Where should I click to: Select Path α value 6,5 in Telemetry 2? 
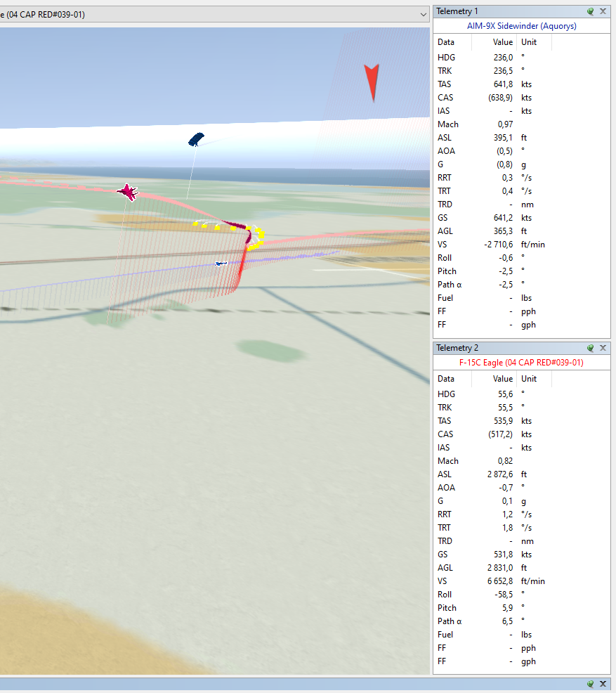click(x=507, y=621)
